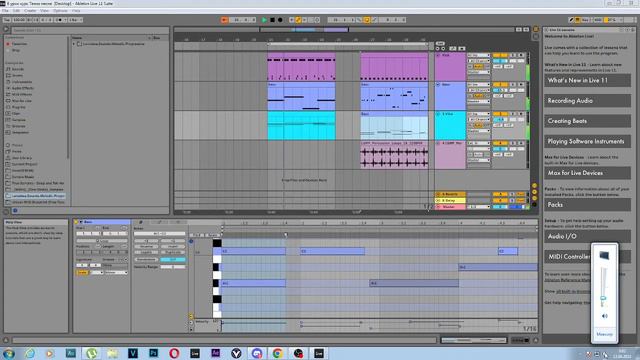Select the highlighted folder in browser places
The image size is (640, 360).
point(36,196)
